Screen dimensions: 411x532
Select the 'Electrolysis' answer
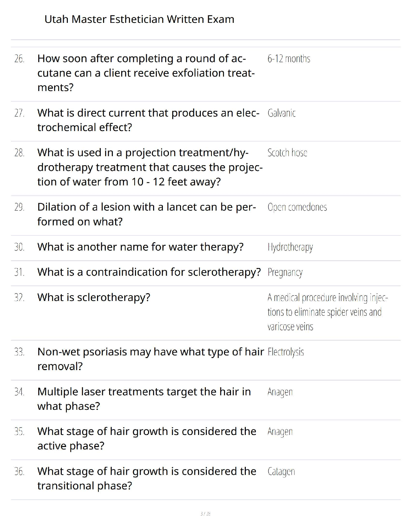pyautogui.click(x=286, y=352)
